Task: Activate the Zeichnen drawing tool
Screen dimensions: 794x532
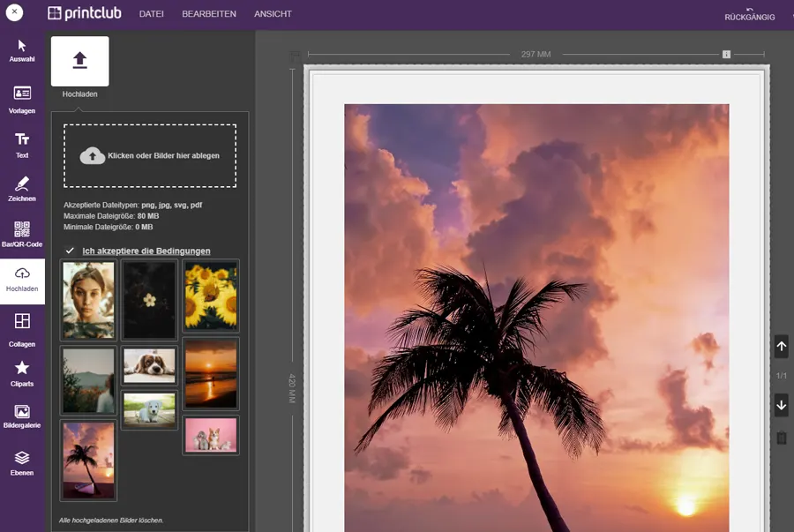Action: (x=22, y=189)
